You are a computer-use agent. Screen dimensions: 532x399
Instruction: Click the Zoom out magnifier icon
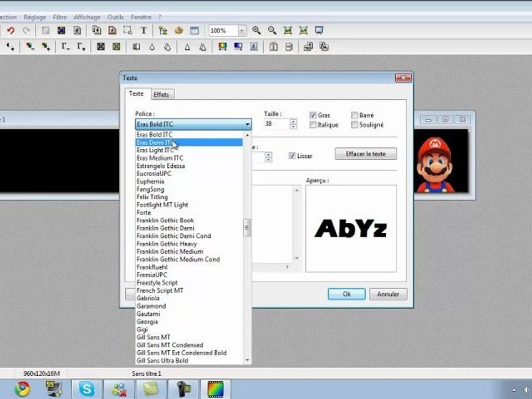(x=272, y=30)
